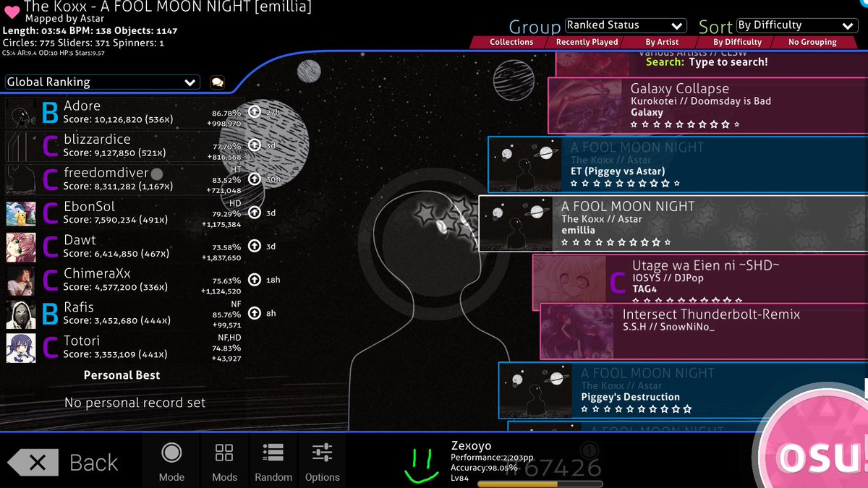Image resolution: width=868 pixels, height=488 pixels.
Task: Click the Back arrow button
Action: click(x=64, y=463)
